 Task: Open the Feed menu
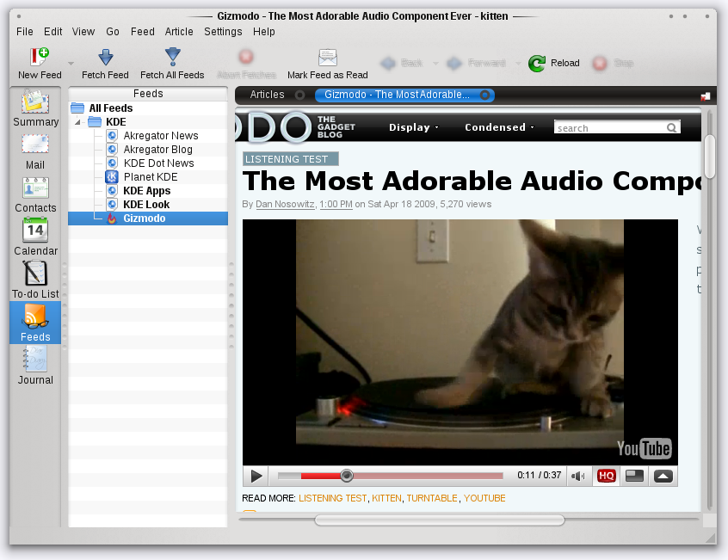(x=143, y=32)
